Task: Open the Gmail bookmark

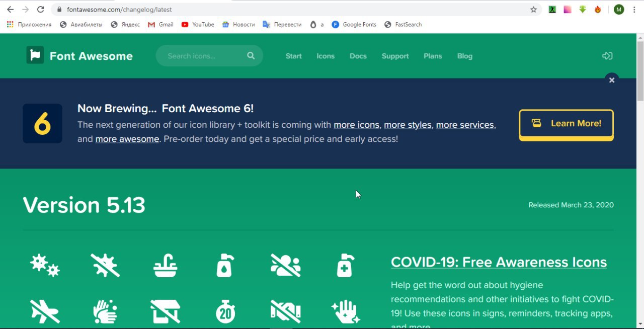Action: (x=160, y=24)
